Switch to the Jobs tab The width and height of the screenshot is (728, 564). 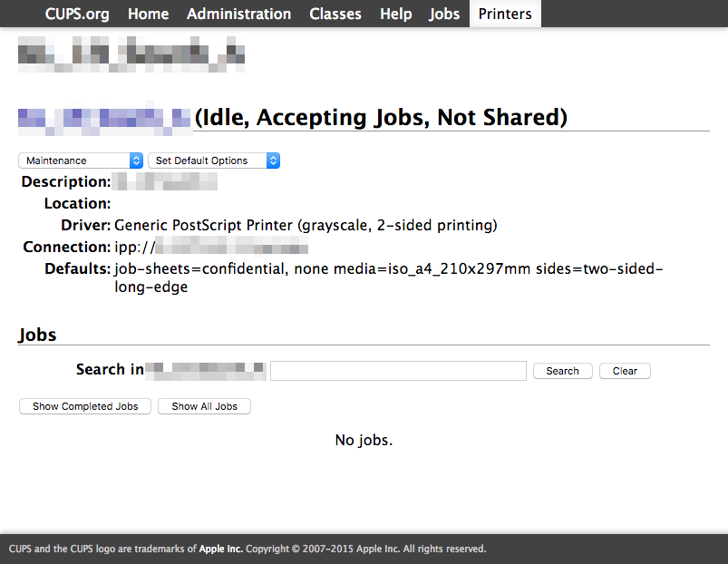(x=444, y=14)
